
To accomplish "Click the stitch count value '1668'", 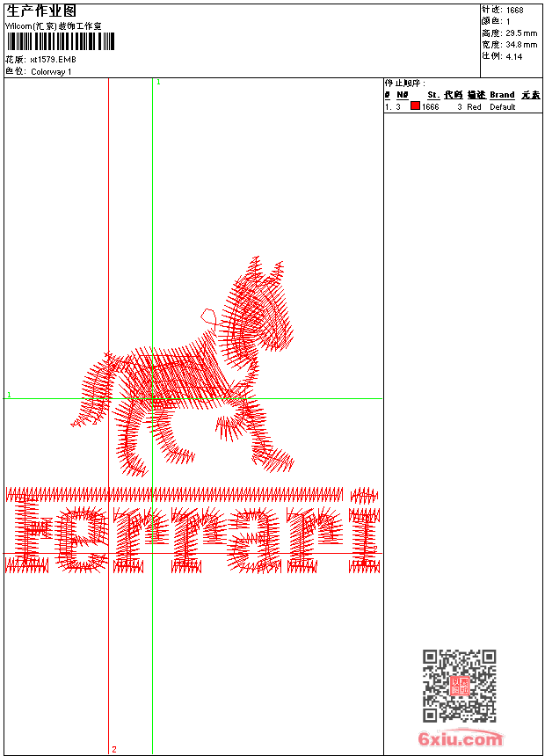I will click(514, 11).
